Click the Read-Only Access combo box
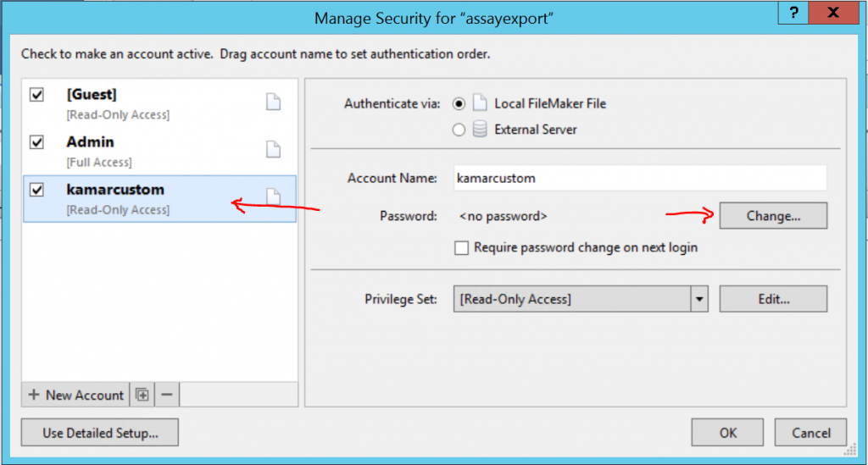This screenshot has height=465, width=868. coord(581,299)
